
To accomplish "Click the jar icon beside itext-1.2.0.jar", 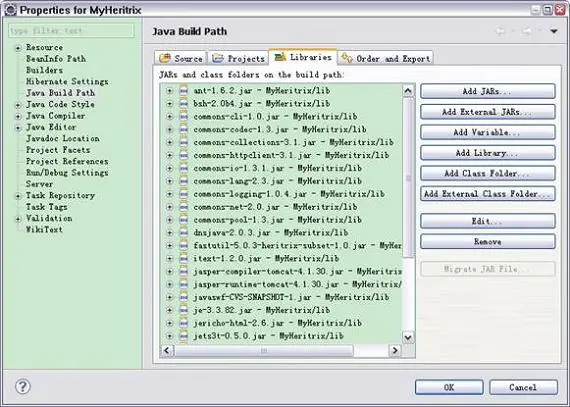I will [x=184, y=258].
